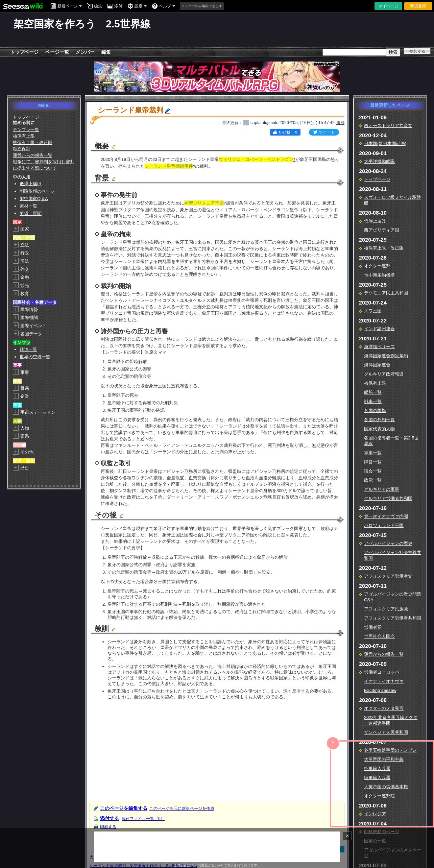434x868 pixels.
Task: Click the 新規登録 button
Action: point(418,6)
